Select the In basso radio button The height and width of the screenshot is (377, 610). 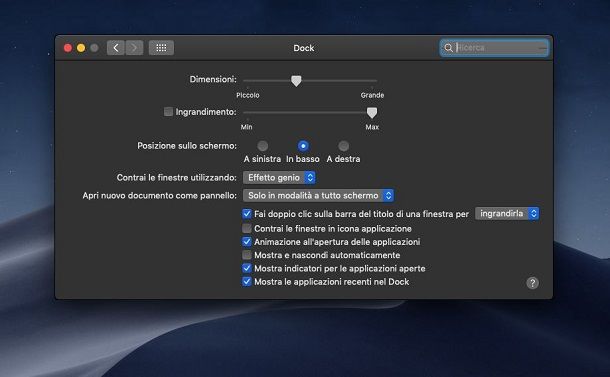click(x=303, y=146)
